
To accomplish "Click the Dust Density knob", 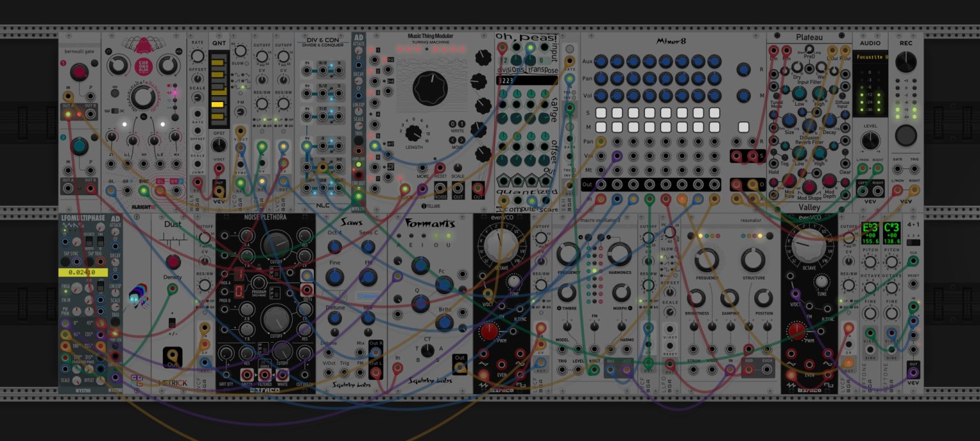I will (x=172, y=262).
